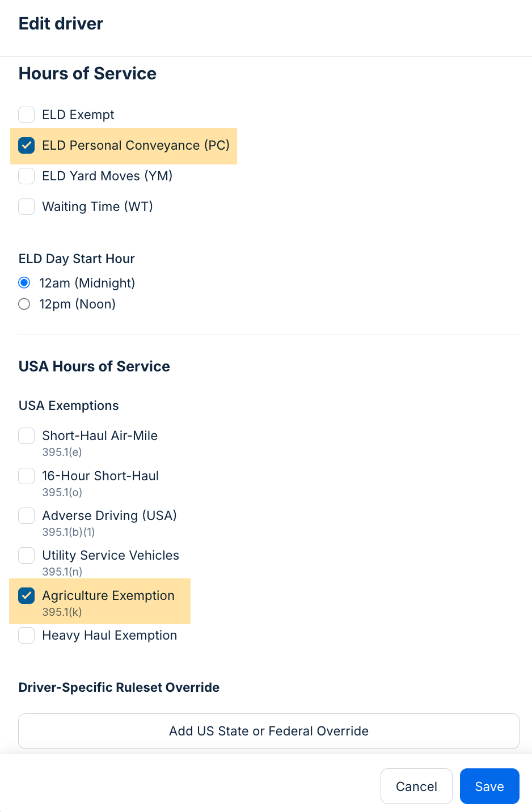This screenshot has height=812, width=532.
Task: Click the ELD Personal Conveyance label text
Action: pyautogui.click(x=136, y=145)
